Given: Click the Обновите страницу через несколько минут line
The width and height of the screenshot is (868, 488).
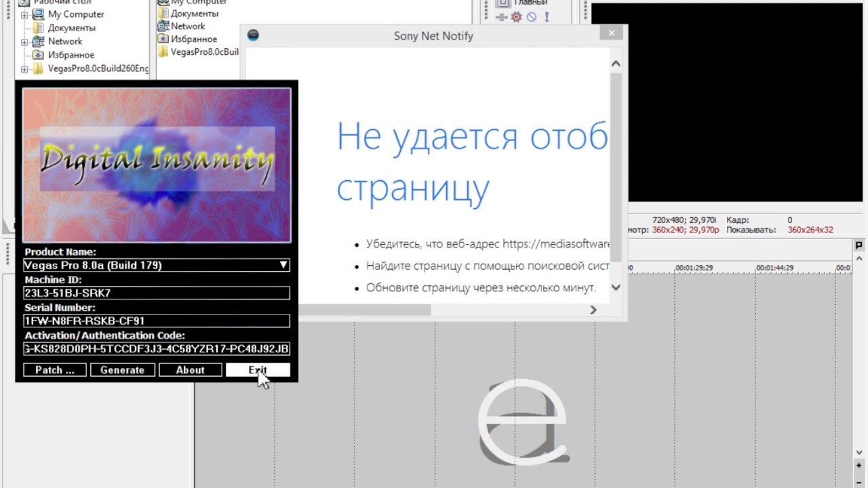Looking at the screenshot, I should [481, 287].
